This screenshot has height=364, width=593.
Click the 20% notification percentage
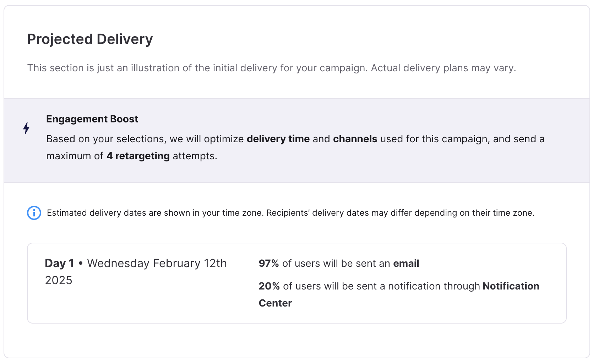coord(269,286)
